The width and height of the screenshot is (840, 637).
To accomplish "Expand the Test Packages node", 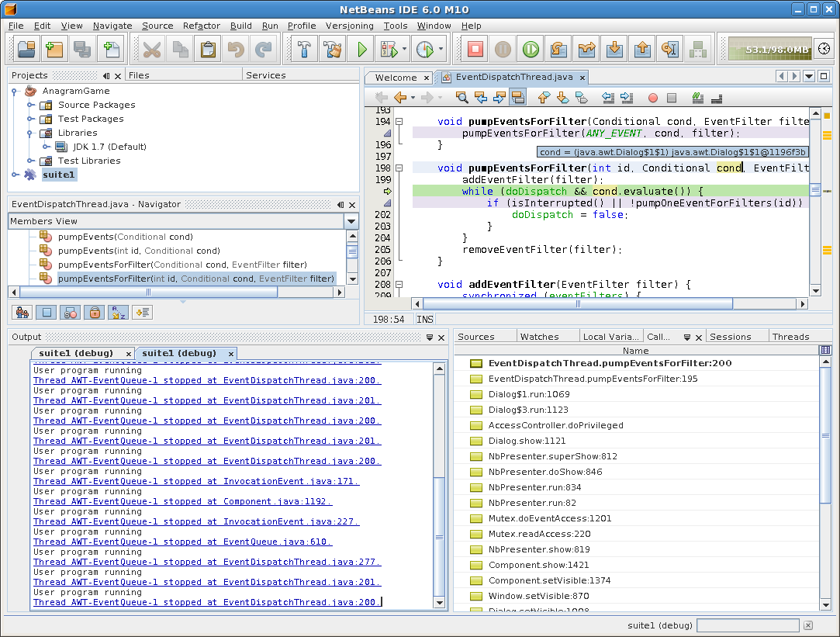I will tap(30, 119).
